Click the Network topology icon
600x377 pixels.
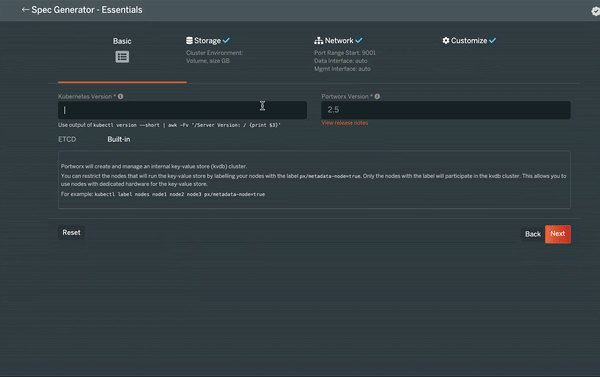tap(318, 41)
